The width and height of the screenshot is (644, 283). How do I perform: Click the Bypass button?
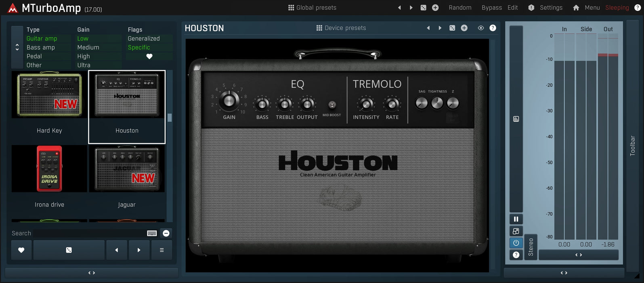click(x=491, y=8)
